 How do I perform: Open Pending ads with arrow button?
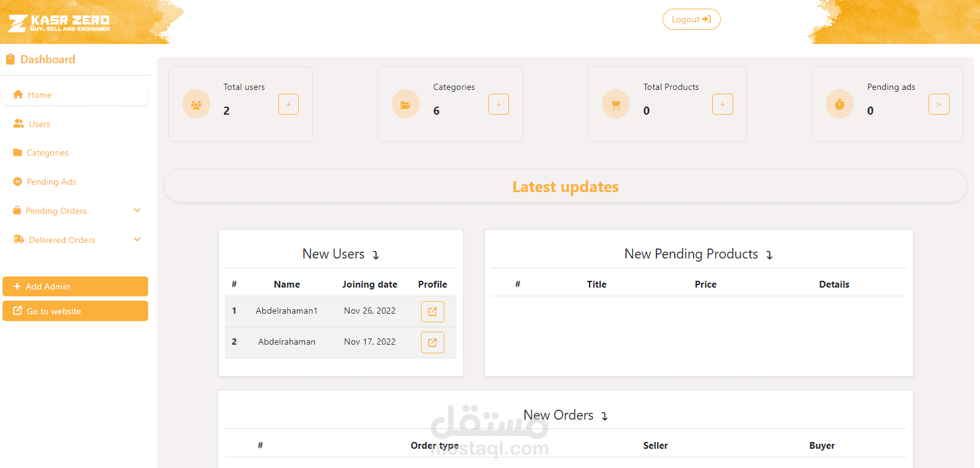[x=938, y=104]
